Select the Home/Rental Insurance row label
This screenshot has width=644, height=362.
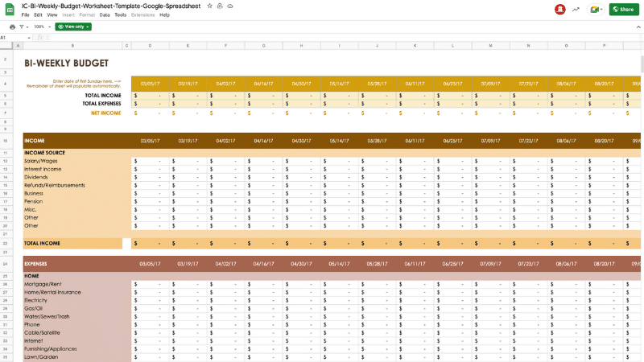click(x=52, y=292)
